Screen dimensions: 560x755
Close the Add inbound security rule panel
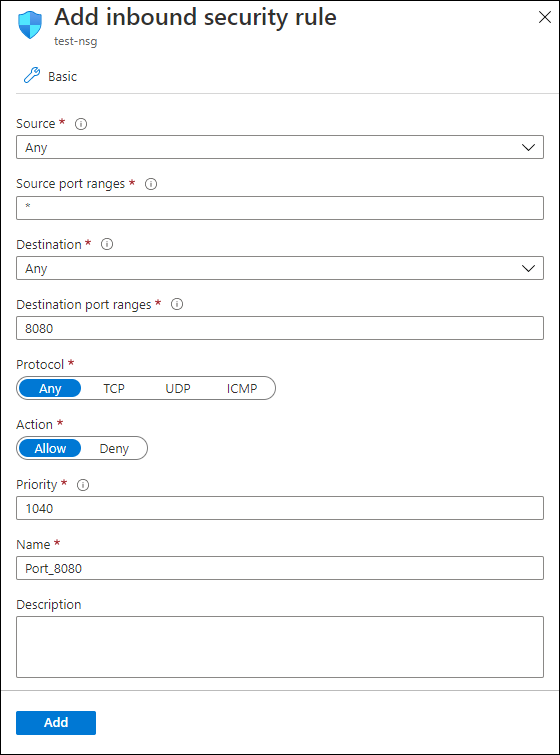click(545, 17)
